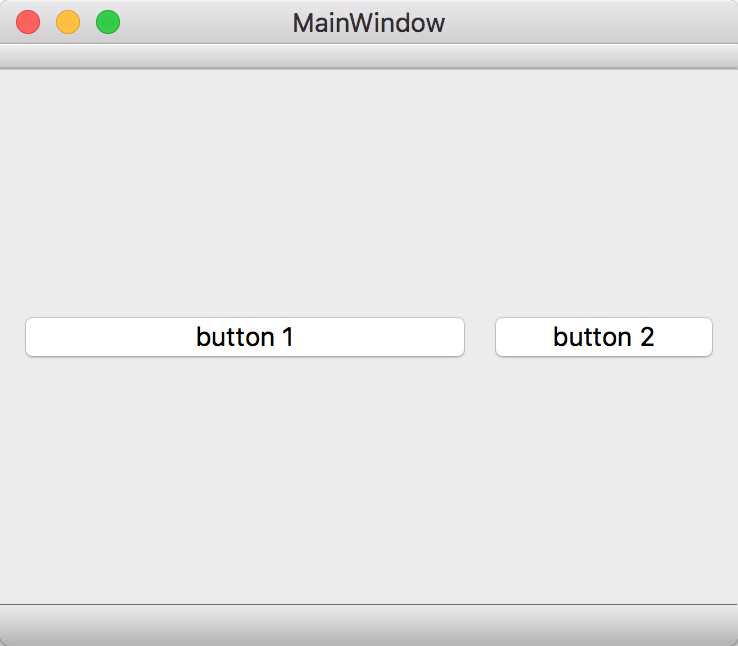738x646 pixels.
Task: Select the wider button labeled button 1
Action: (x=245, y=337)
